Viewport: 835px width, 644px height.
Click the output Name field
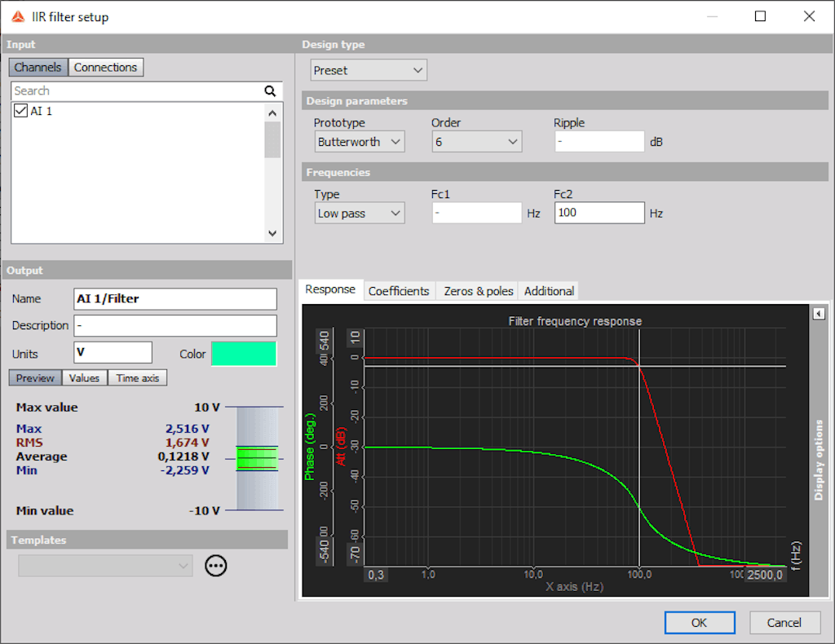[x=175, y=299]
